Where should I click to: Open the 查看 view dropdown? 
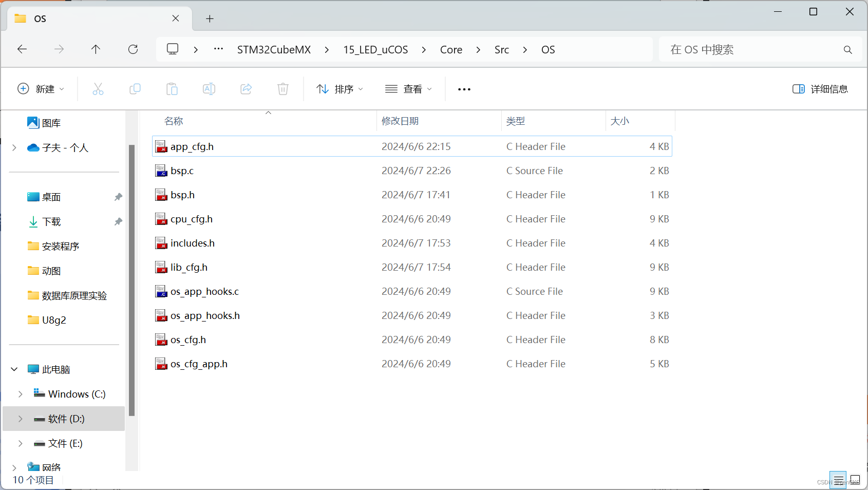[x=409, y=89]
